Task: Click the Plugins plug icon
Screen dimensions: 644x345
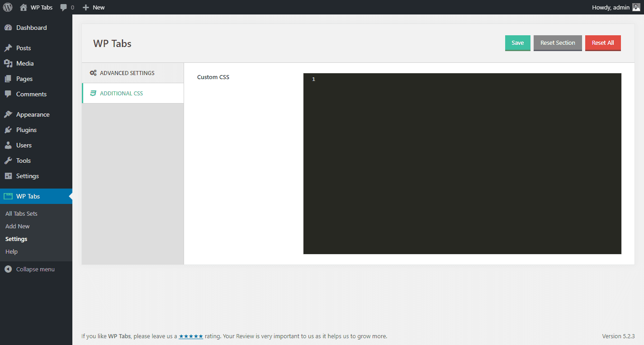Action: (x=8, y=130)
